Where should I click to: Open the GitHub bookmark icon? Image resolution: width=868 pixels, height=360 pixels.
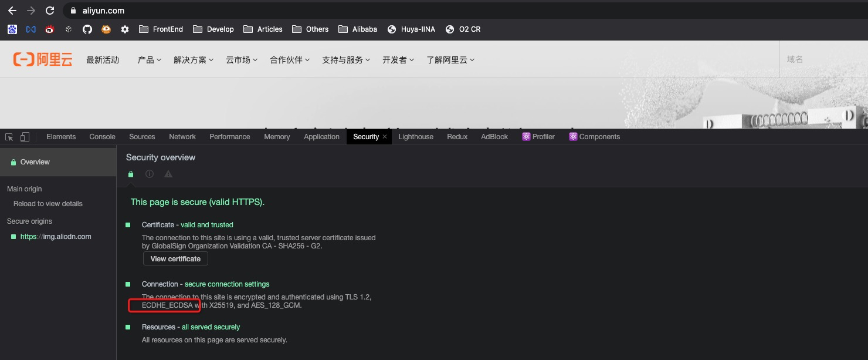click(87, 29)
